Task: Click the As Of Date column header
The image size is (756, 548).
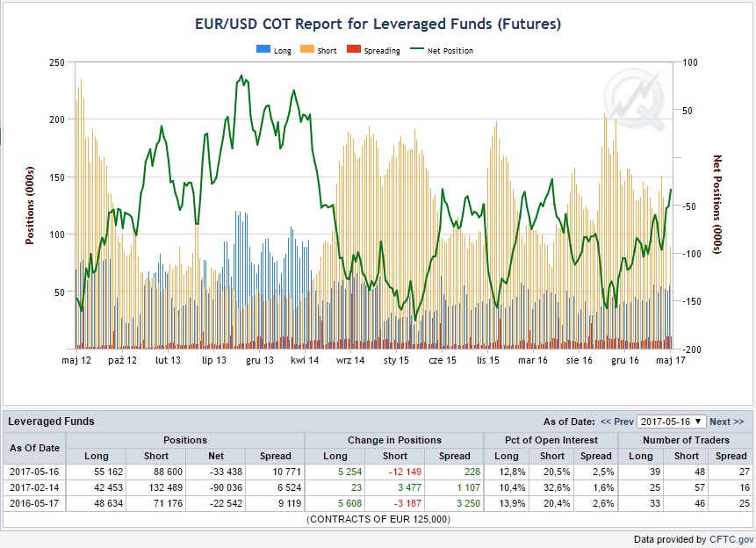Action: [x=34, y=448]
